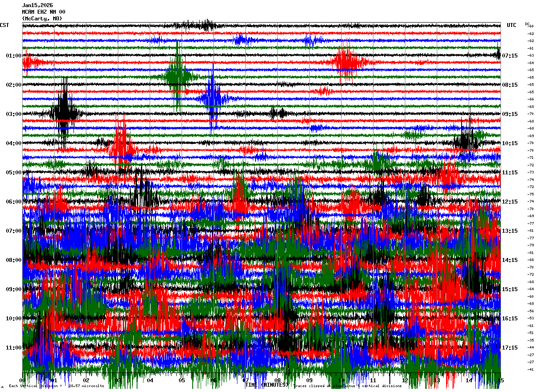The image size is (536, 392).
Task: Click the -71 DC offset value
Action: (531, 158)
